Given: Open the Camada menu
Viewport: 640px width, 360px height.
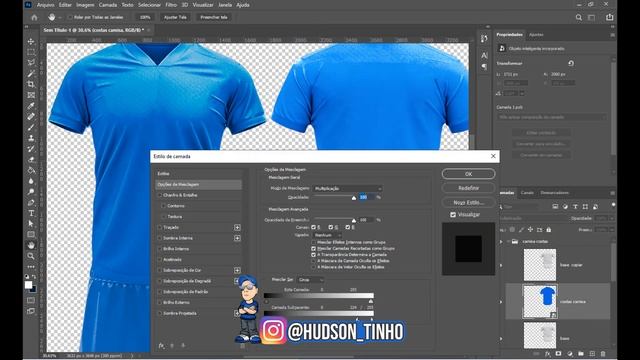Looking at the screenshot, I should click(108, 5).
